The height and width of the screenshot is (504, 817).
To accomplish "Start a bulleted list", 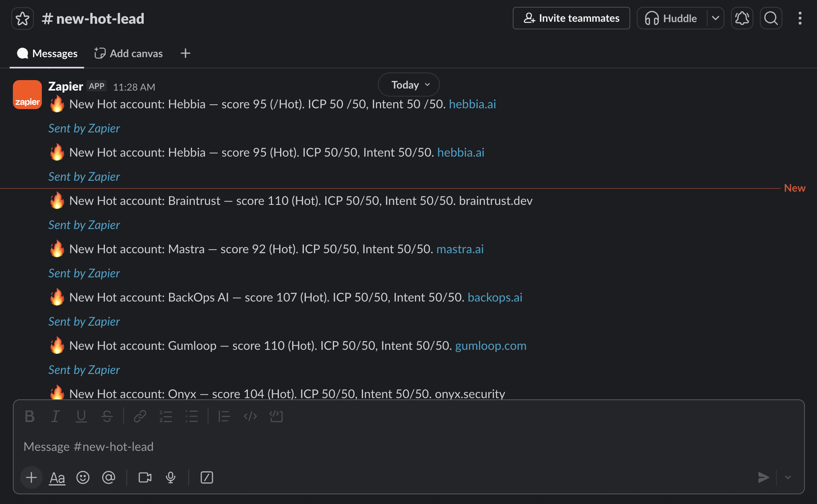I will 192,416.
